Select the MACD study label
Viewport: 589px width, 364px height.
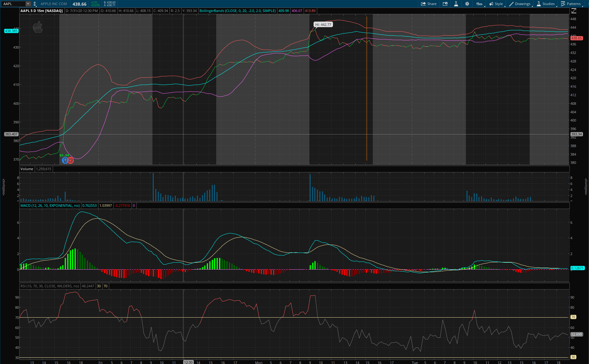pyautogui.click(x=50, y=206)
